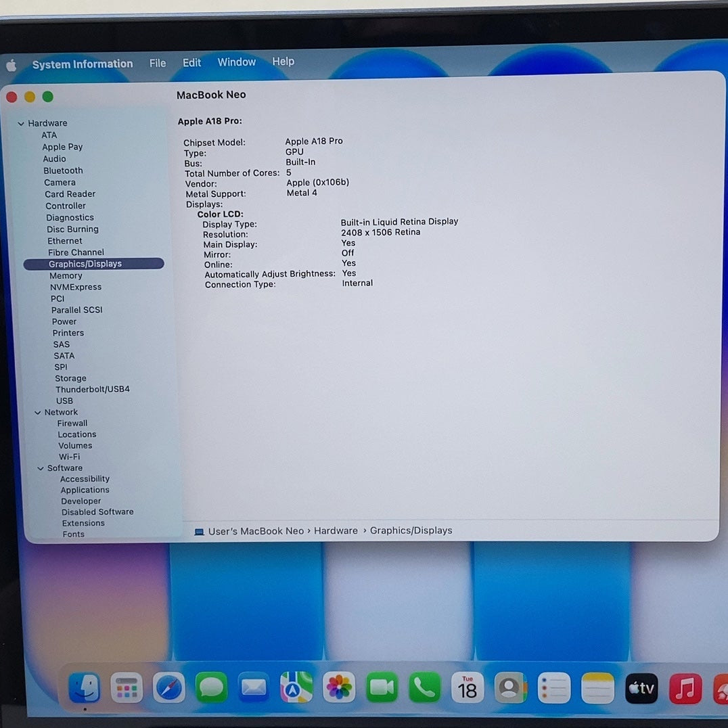
Task: Select Power in sidebar
Action: pyautogui.click(x=64, y=321)
